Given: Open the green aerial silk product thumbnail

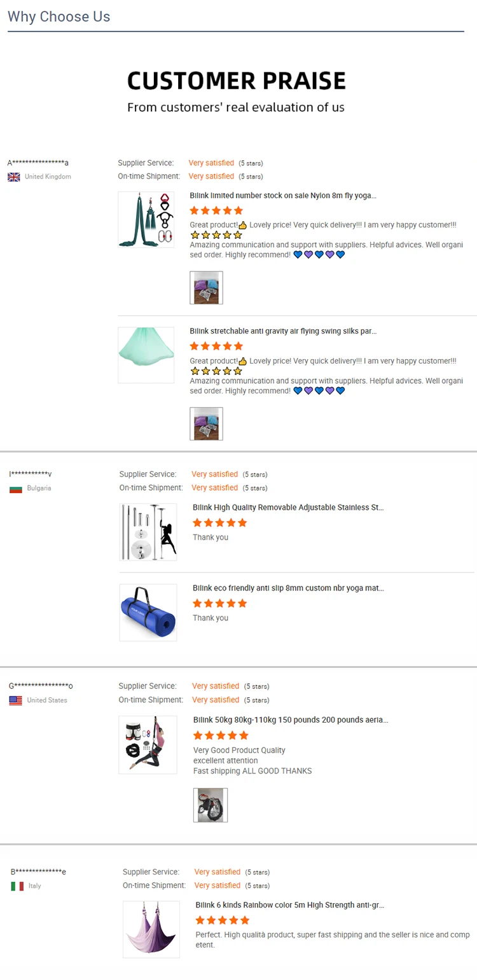Looking at the screenshot, I should click(x=146, y=219).
